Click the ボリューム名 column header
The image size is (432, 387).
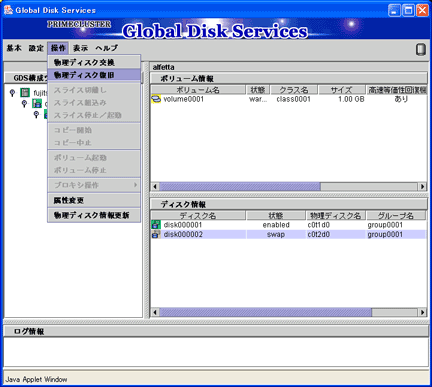(198, 90)
